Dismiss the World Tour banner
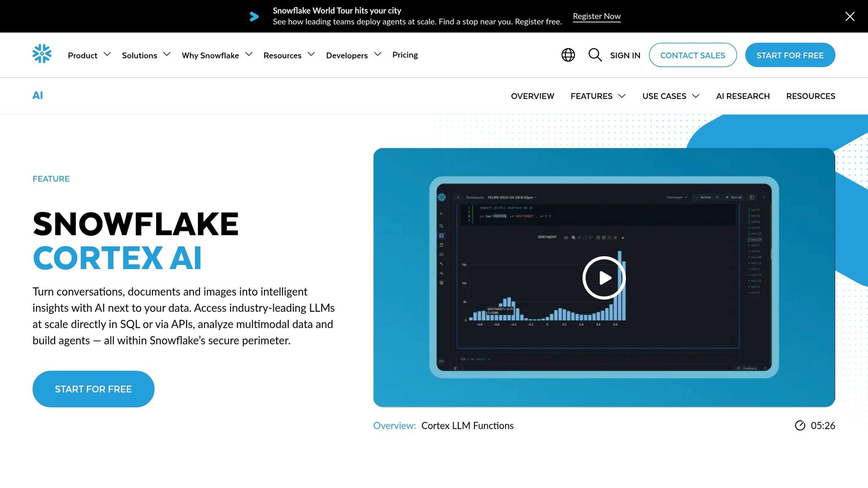The height and width of the screenshot is (488, 868). 850,16
